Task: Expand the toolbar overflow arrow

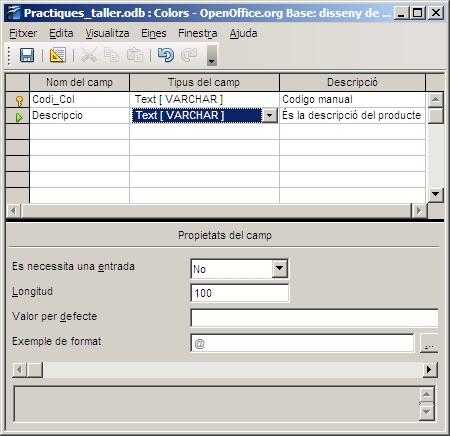Action: click(x=212, y=55)
